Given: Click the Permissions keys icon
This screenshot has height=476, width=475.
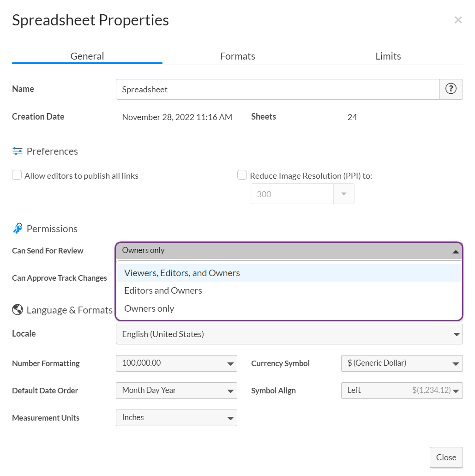Looking at the screenshot, I should pyautogui.click(x=17, y=228).
